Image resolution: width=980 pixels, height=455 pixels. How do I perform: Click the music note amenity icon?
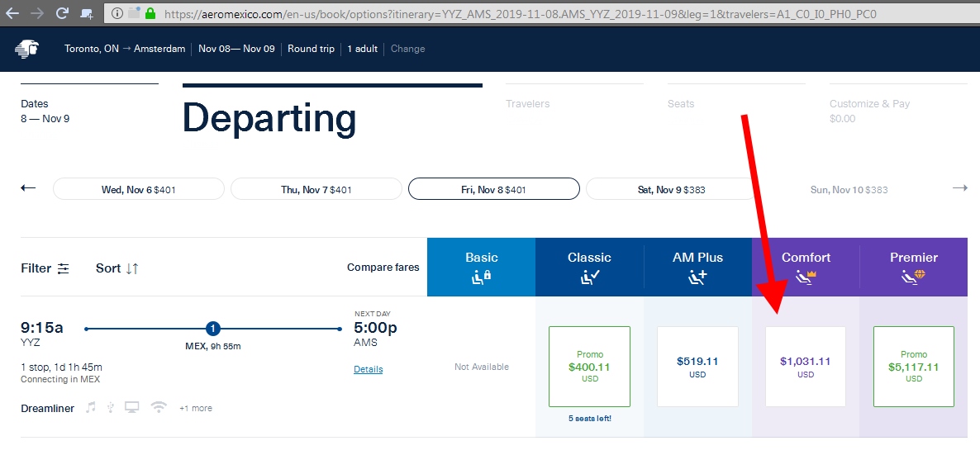(x=91, y=407)
